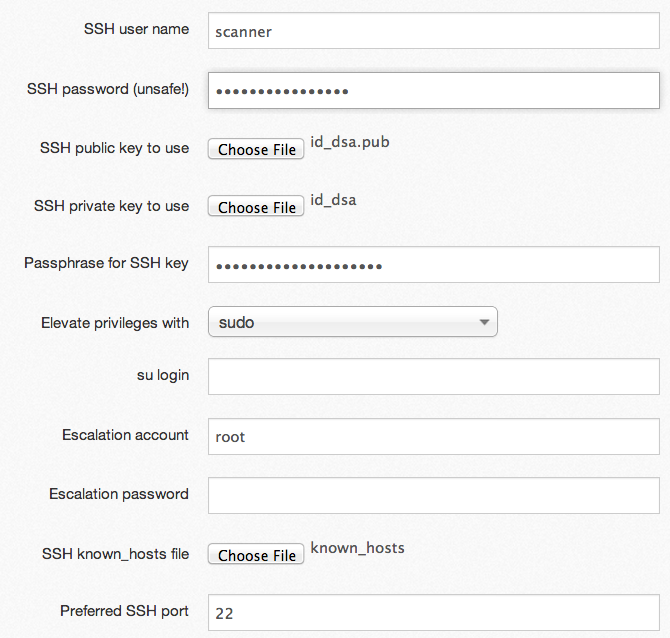Image resolution: width=670 pixels, height=638 pixels.
Task: Choose File for SSH known_hosts file
Action: [x=256, y=555]
